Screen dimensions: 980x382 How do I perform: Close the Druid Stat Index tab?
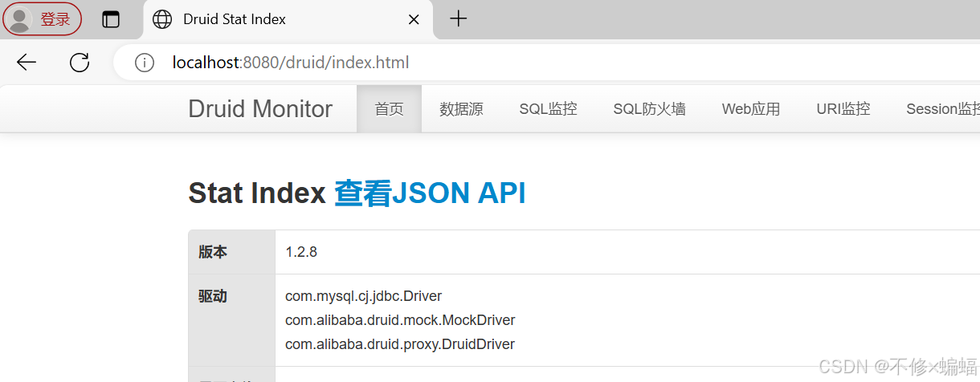[x=414, y=19]
